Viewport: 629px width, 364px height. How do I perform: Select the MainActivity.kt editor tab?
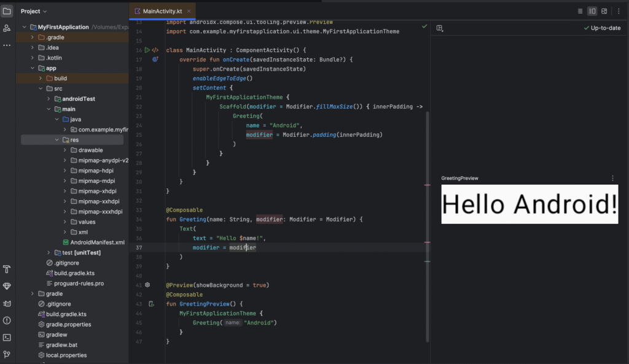click(x=162, y=11)
